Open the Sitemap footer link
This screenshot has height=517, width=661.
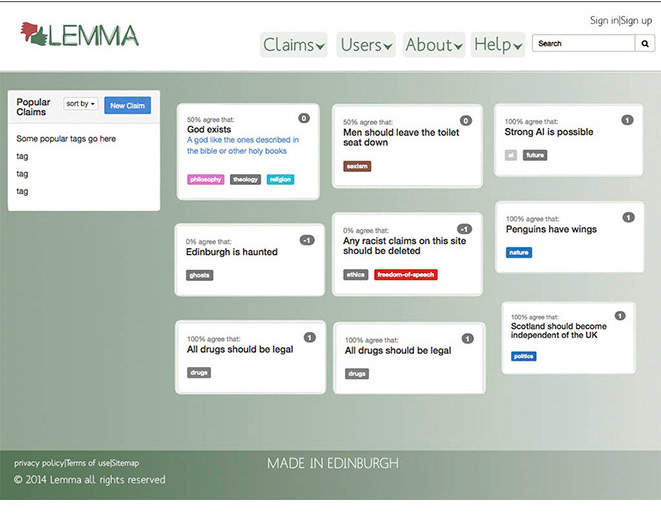point(125,463)
